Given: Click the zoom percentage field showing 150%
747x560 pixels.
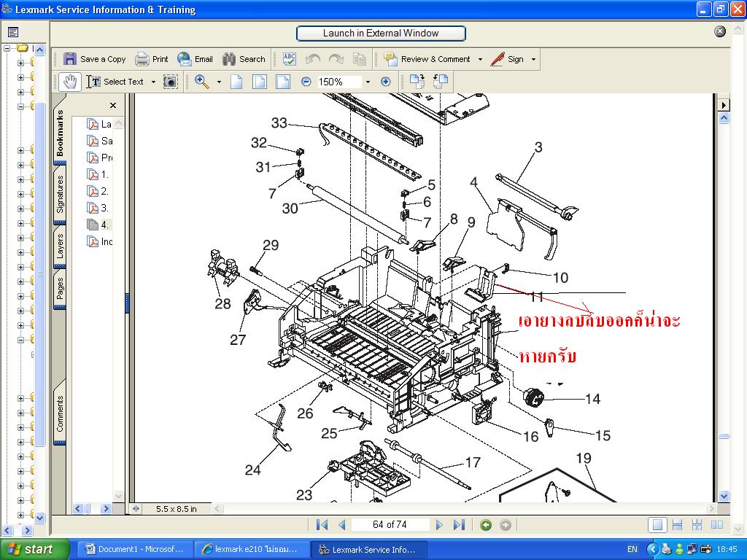Looking at the screenshot, I should click(339, 82).
